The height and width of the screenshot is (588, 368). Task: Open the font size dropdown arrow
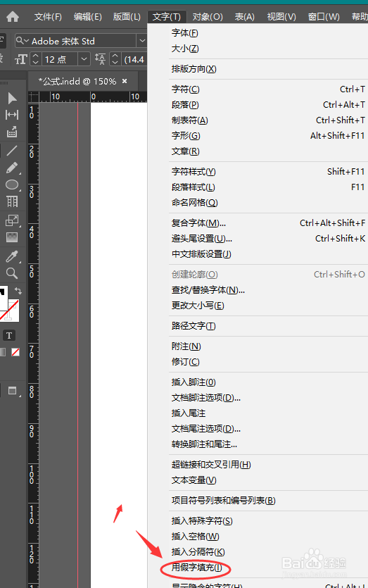click(x=84, y=59)
